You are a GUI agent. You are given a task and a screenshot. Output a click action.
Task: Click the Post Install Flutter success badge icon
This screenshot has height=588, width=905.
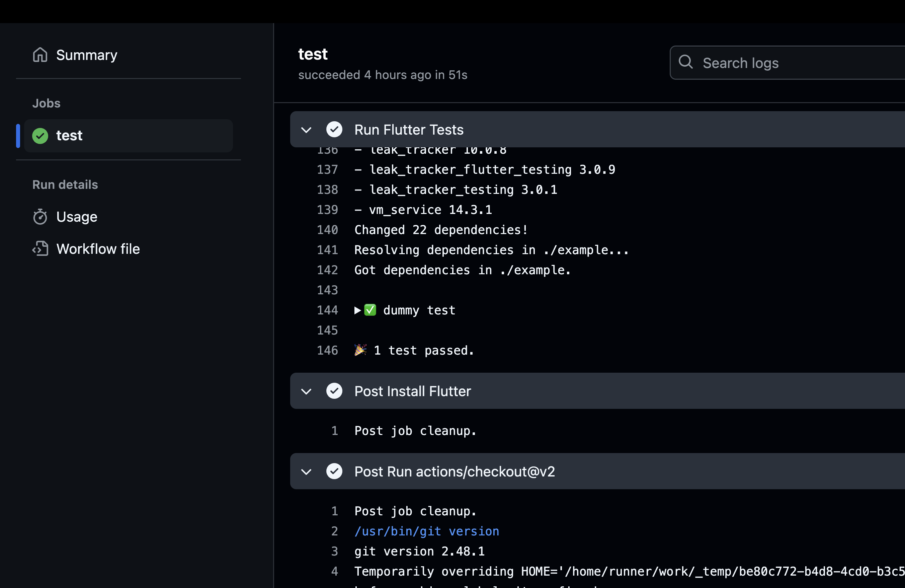pos(334,391)
